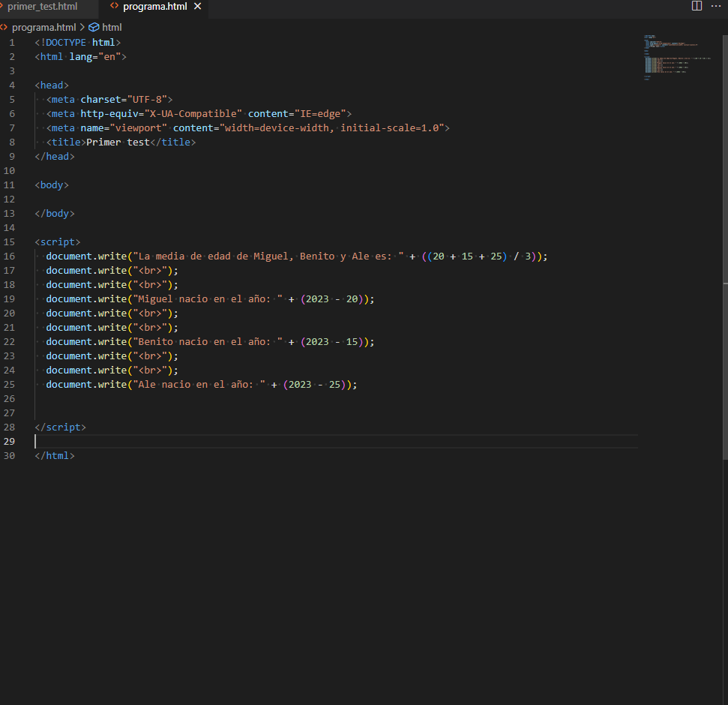Viewport: 728px width, 705px height.
Task: Click the closing html tag on line 30
Action: coord(55,455)
